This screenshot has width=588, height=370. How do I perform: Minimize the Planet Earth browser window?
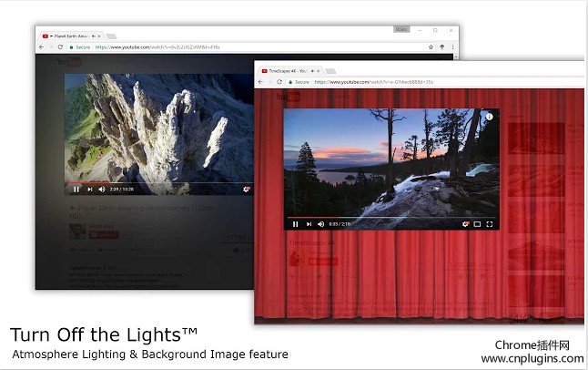click(x=421, y=30)
